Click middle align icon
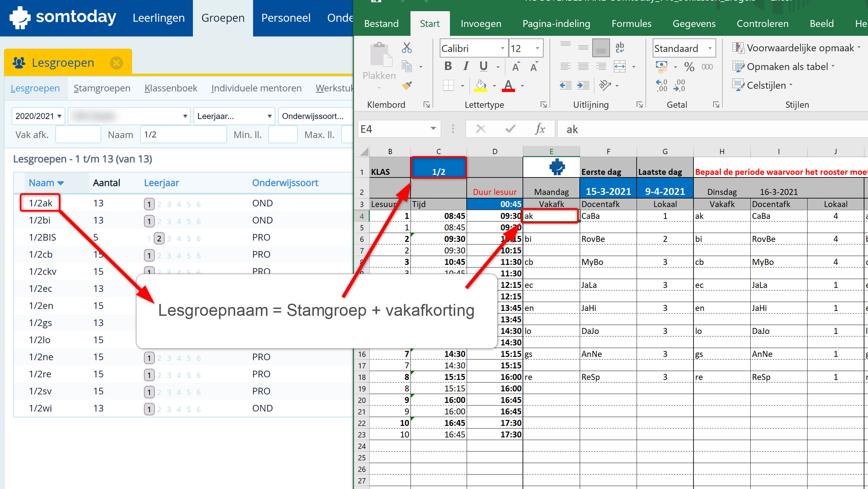This screenshot has width=868, height=489. [583, 48]
